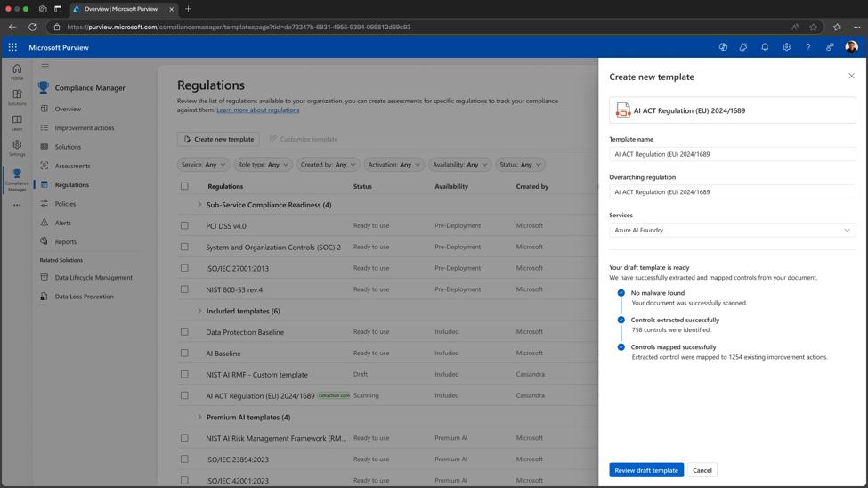Expand the Premium AI templates group
This screenshot has height=488, width=868.
(199, 417)
